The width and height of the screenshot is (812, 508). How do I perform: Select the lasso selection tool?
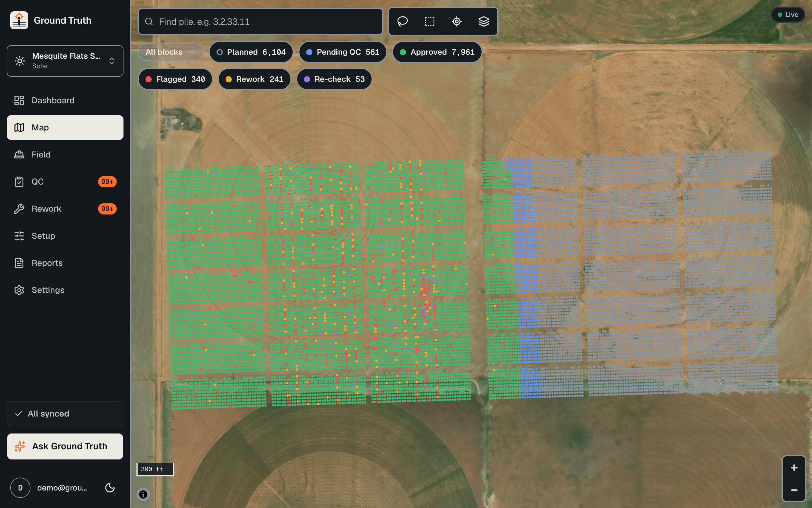click(402, 21)
